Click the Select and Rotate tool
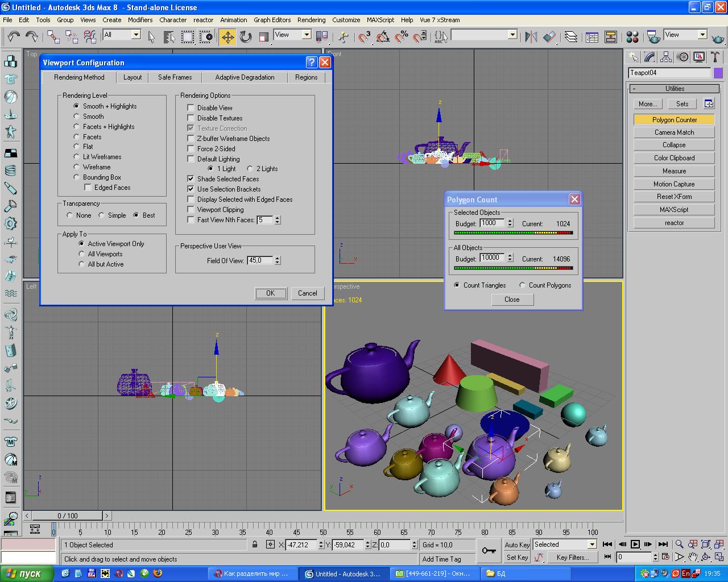 [246, 38]
